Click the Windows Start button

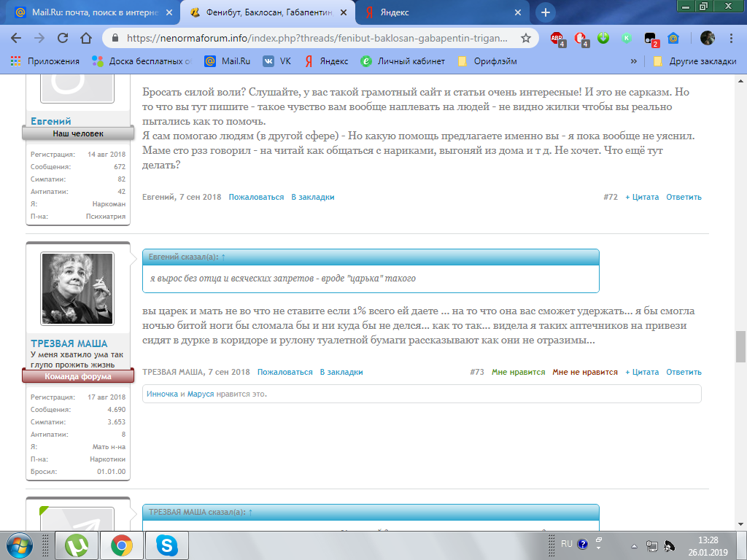click(18, 545)
